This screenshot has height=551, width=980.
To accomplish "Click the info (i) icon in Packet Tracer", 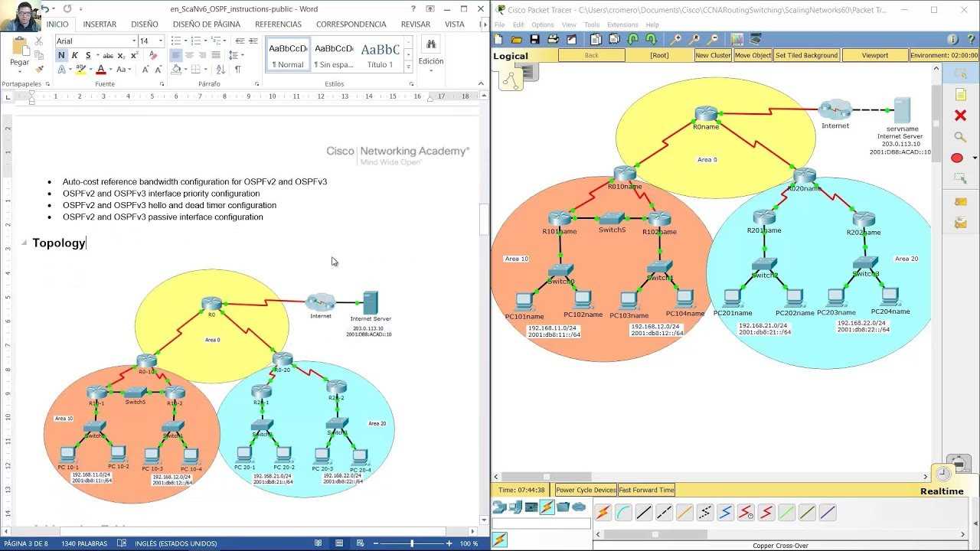I will click(x=952, y=39).
